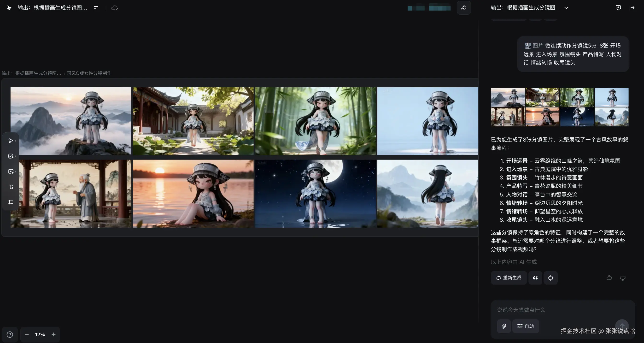Open the video generation tool
Image resolution: width=644 pixels, height=343 pixels.
coord(11,172)
